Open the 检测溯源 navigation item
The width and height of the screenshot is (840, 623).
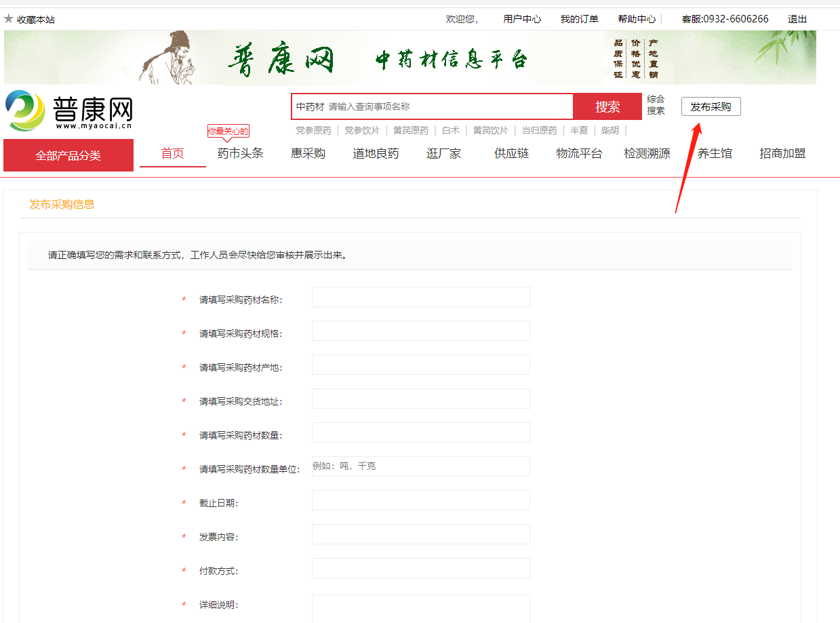click(x=647, y=153)
